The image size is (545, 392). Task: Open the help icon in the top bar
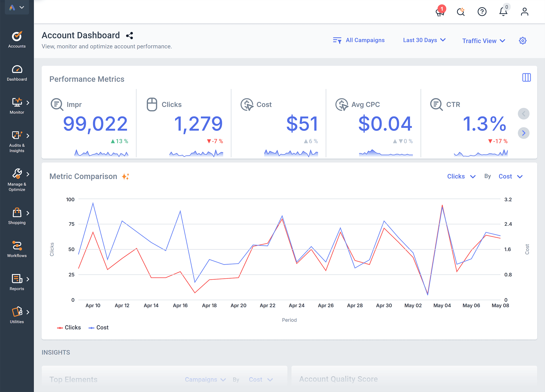[482, 12]
